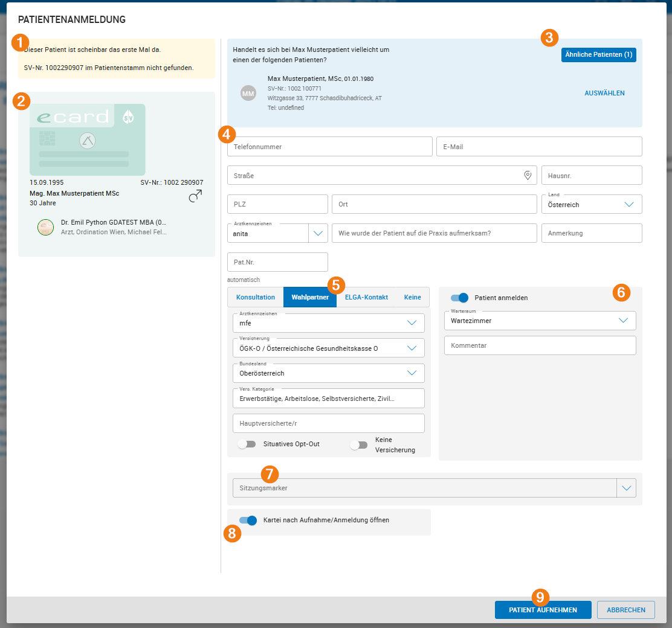The width and height of the screenshot is (672, 628).
Task: Click the orange number 3 marker
Action: (x=549, y=38)
